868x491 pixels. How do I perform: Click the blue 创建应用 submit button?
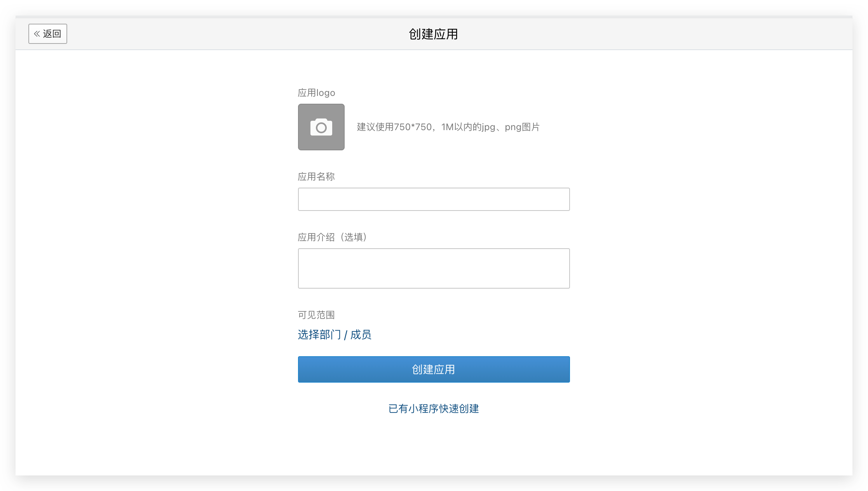click(x=434, y=369)
